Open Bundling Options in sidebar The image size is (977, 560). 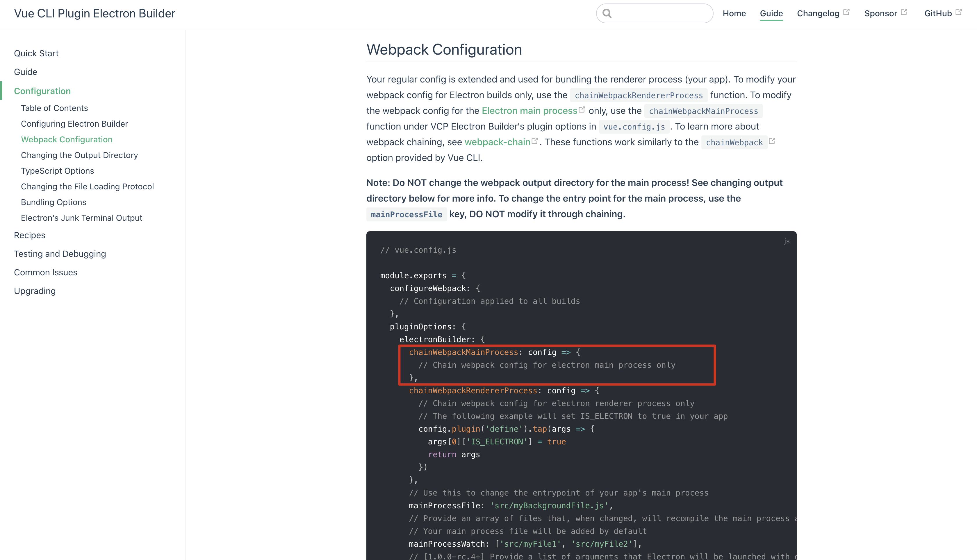(x=54, y=202)
